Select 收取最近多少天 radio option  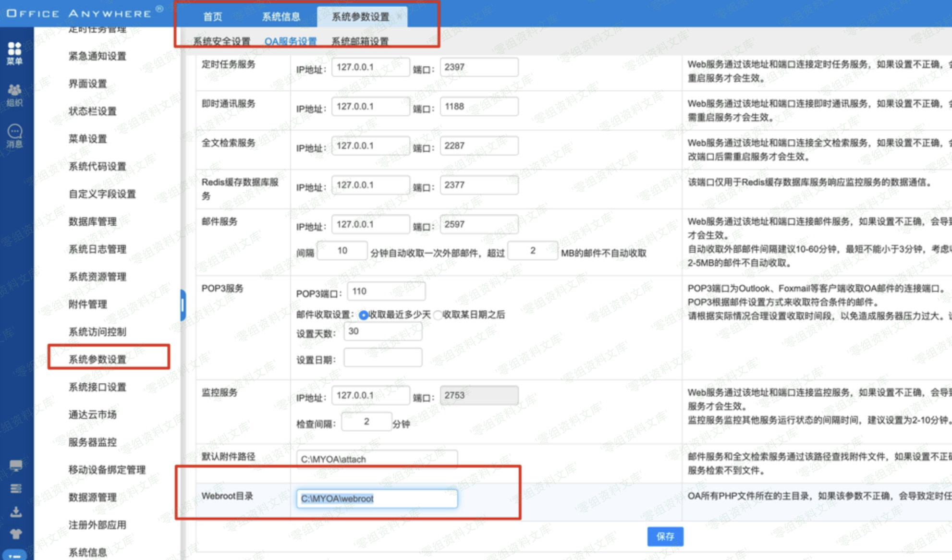pyautogui.click(x=364, y=315)
